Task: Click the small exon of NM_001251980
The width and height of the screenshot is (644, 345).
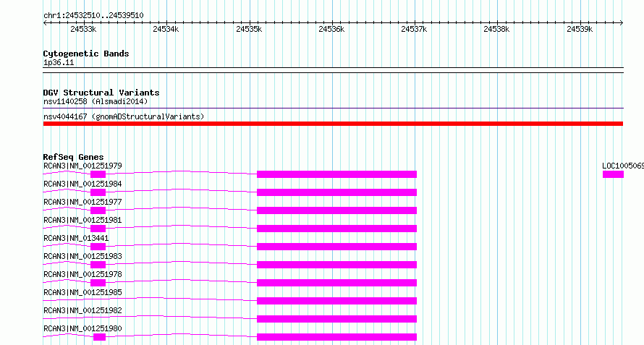Action: click(100, 337)
